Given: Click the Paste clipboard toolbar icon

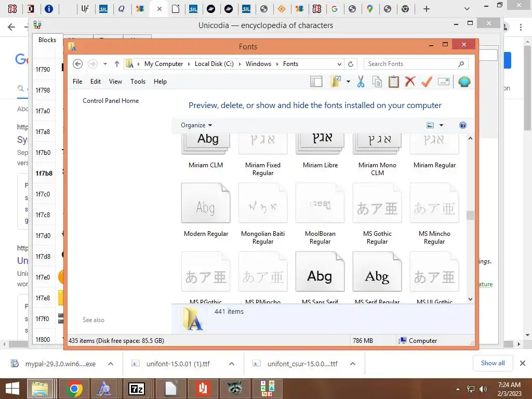Looking at the screenshot, I should click(x=394, y=82).
